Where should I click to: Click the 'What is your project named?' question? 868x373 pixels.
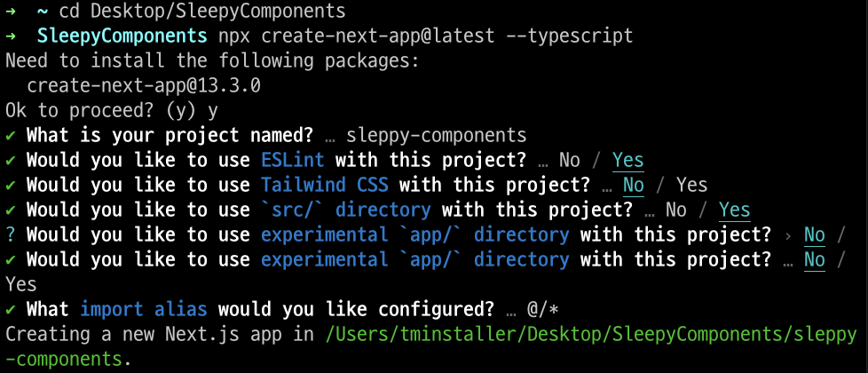coord(170,135)
